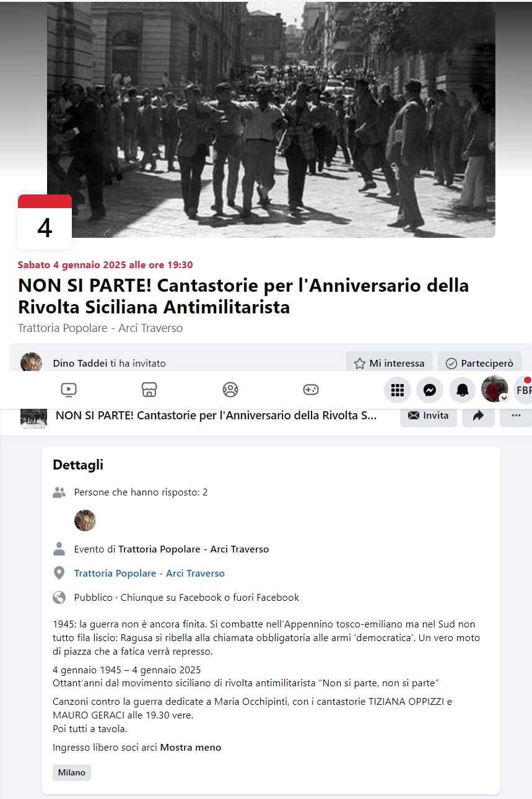This screenshot has height=799, width=532.
Task: Click the Invita button
Action: click(429, 416)
